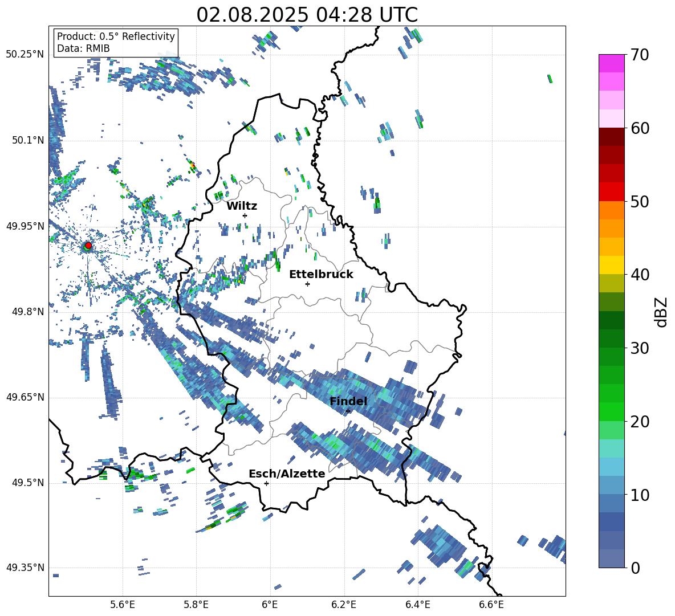Click the 49.35°N latitude label

tap(25, 568)
